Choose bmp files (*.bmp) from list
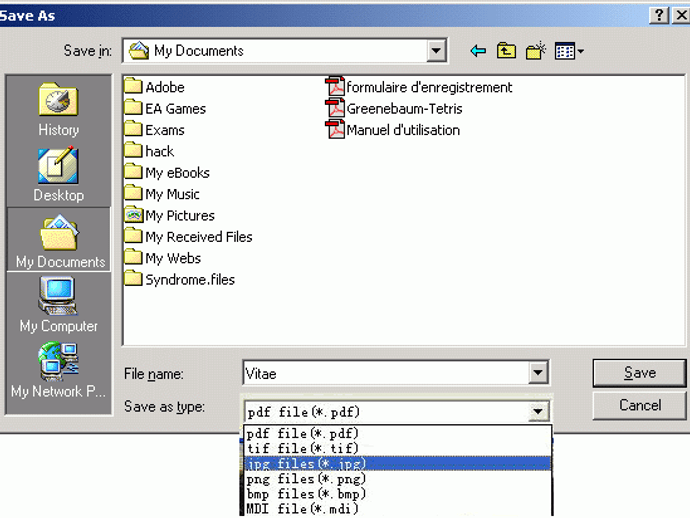Image resolution: width=690 pixels, height=518 pixels. click(398, 493)
